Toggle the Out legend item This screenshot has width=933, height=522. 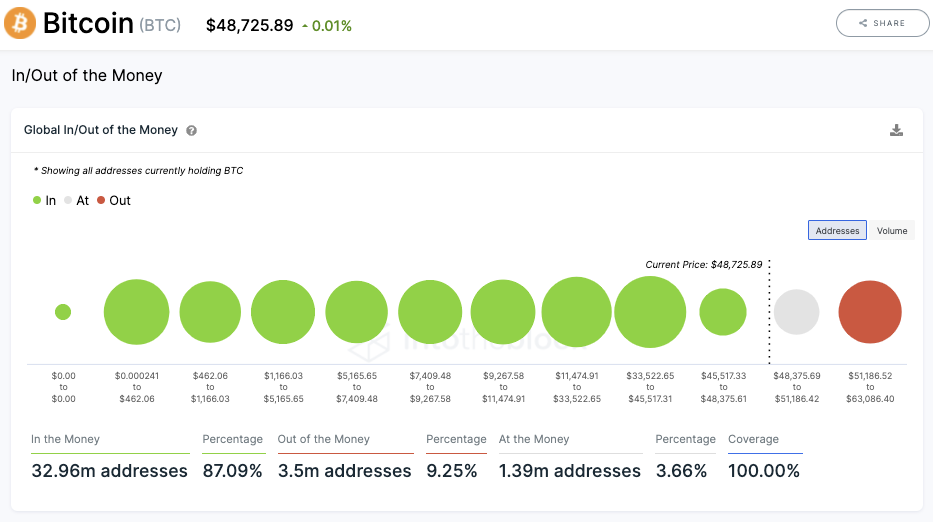click(114, 201)
